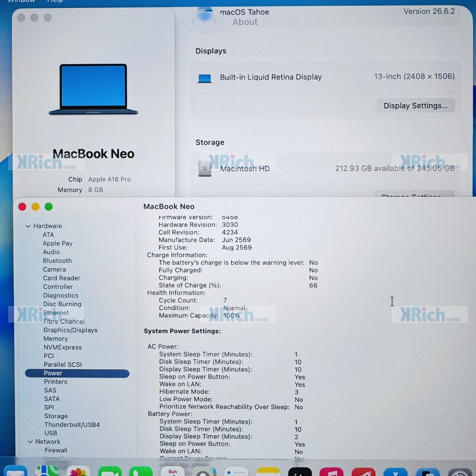Zoom the MacBook Neo window with green button

click(x=49, y=207)
